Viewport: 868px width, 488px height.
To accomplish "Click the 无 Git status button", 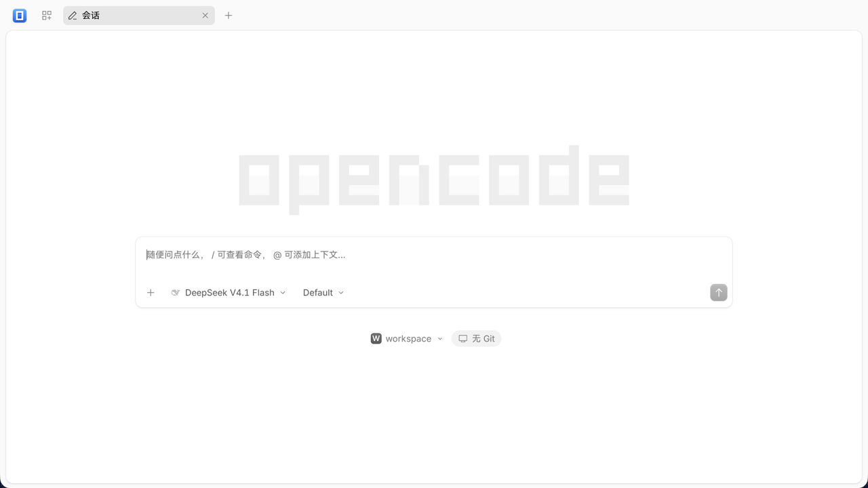I will [x=477, y=339].
